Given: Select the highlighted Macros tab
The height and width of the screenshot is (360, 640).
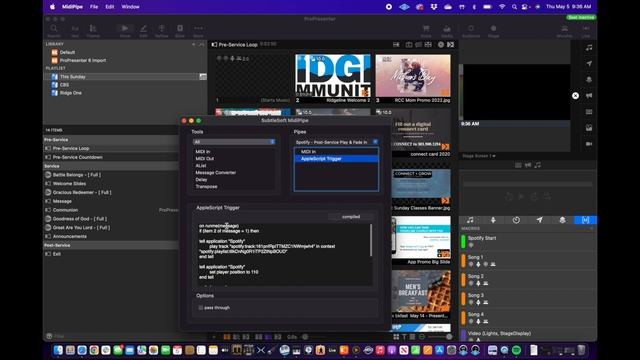Looking at the screenshot, I should pyautogui.click(x=585, y=220).
